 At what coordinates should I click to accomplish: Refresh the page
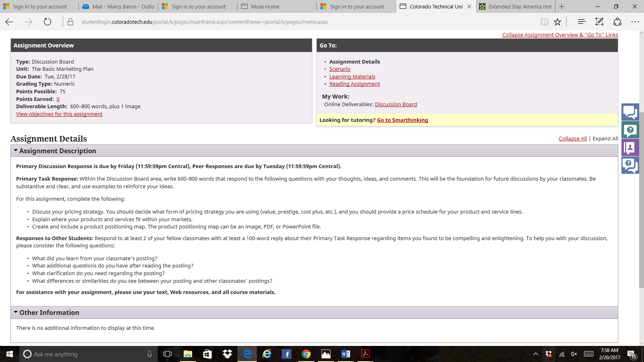click(x=47, y=22)
